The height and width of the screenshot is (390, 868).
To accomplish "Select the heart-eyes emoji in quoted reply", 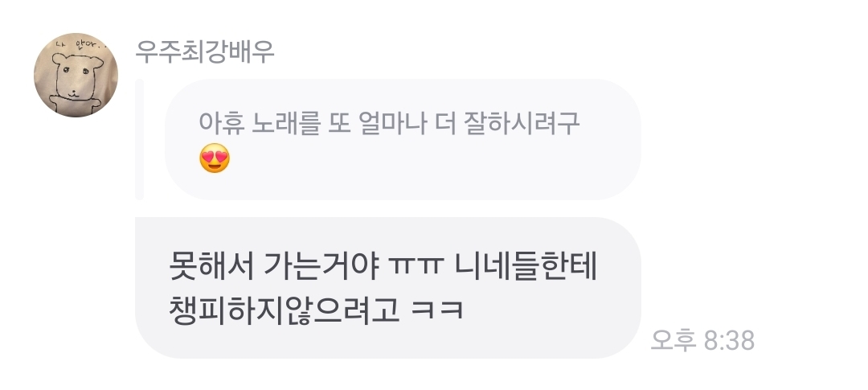I will point(215,158).
